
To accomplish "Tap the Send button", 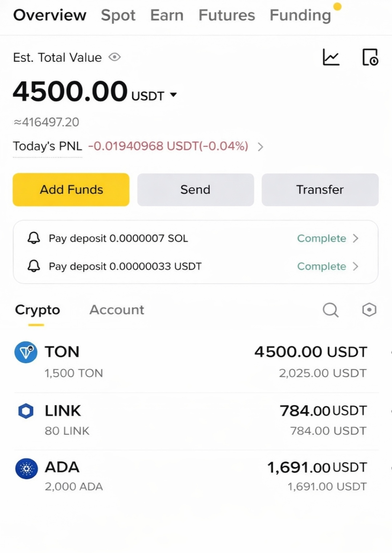I will pyautogui.click(x=195, y=190).
